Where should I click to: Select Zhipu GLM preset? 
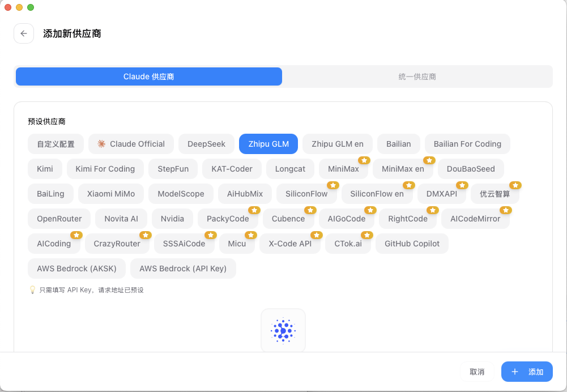(268, 144)
